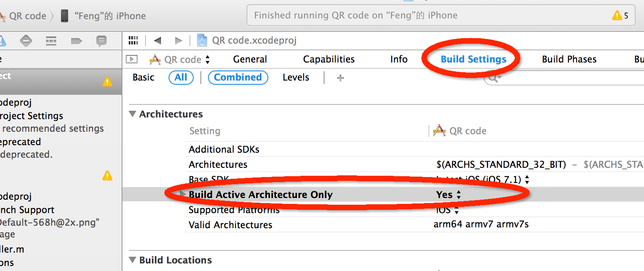Click the arm64 armv7 armv7s value
This screenshot has height=271, width=644.
[481, 224]
